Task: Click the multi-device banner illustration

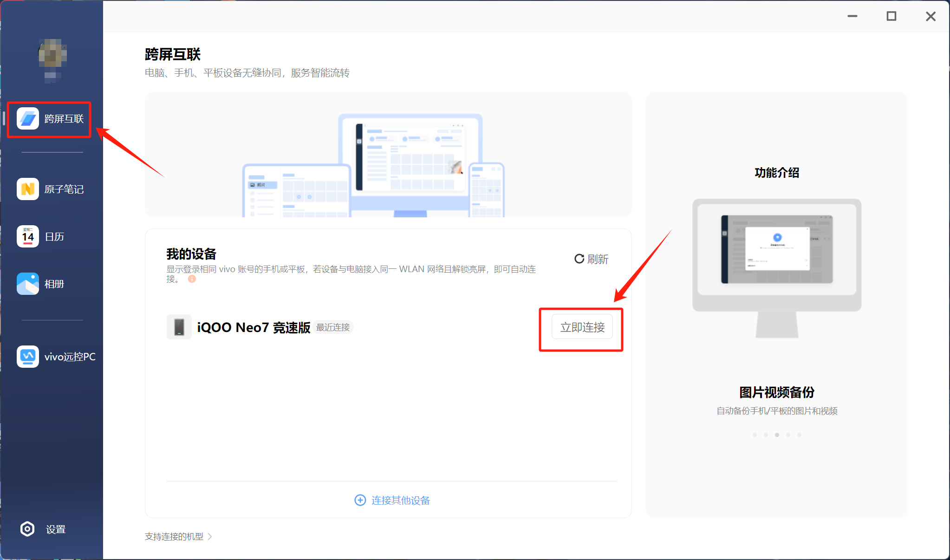Action: (388, 155)
